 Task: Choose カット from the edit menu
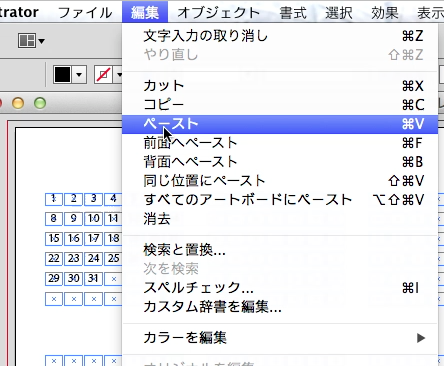(280, 86)
